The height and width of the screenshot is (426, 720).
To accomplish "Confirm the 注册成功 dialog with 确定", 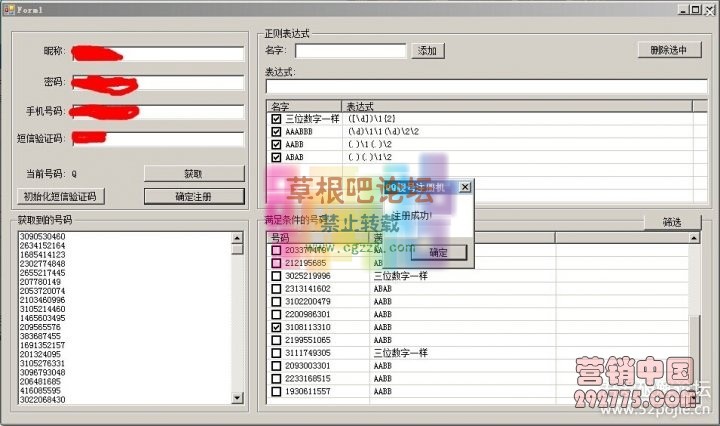I will pos(438,252).
